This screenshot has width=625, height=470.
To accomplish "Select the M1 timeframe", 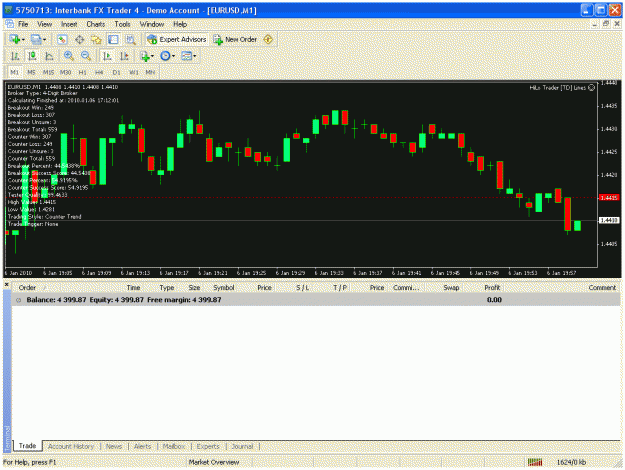I will (14, 73).
